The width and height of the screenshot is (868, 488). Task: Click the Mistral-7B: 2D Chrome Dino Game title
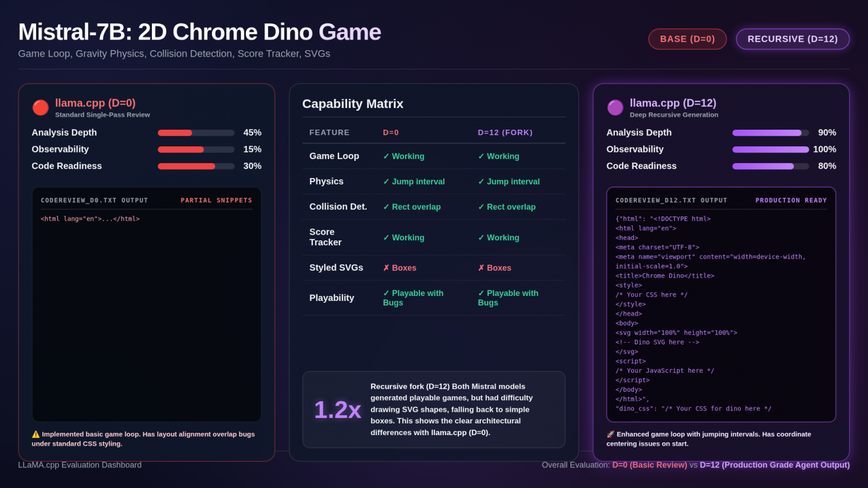click(200, 32)
